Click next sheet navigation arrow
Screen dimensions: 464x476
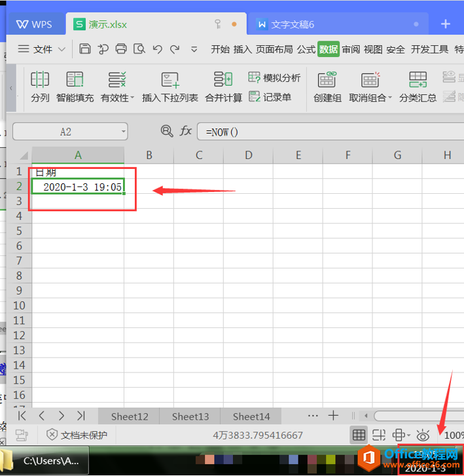[x=62, y=416]
